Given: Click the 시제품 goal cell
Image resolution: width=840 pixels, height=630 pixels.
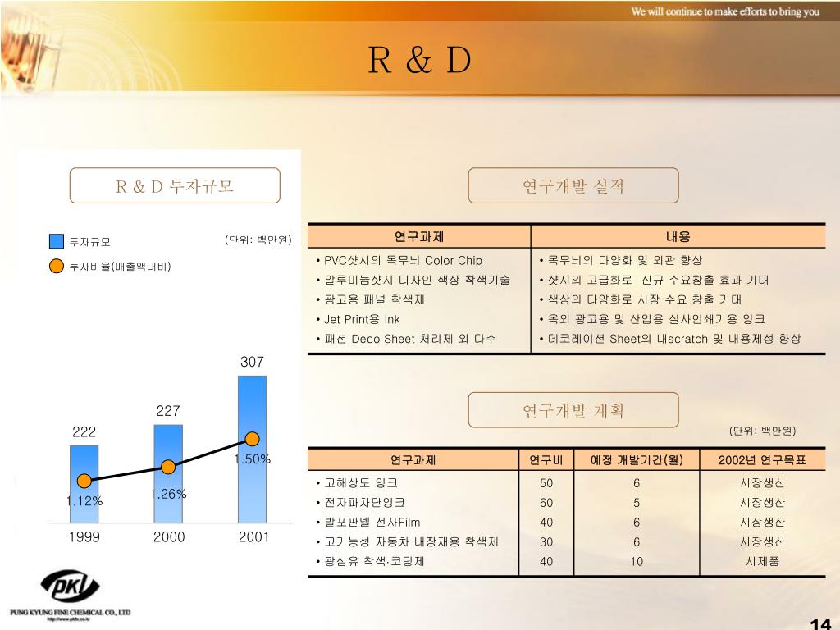Looking at the screenshot, I should 762,561.
